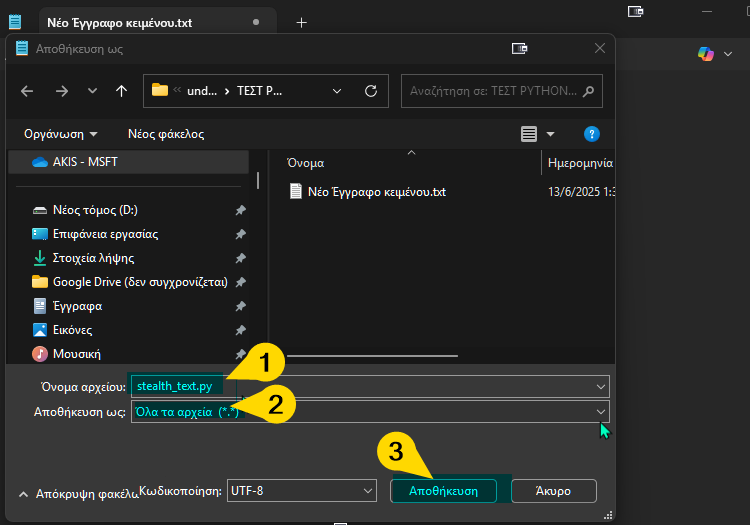
Task: Create a folder with Νέος φάκελος
Action: pyautogui.click(x=166, y=134)
